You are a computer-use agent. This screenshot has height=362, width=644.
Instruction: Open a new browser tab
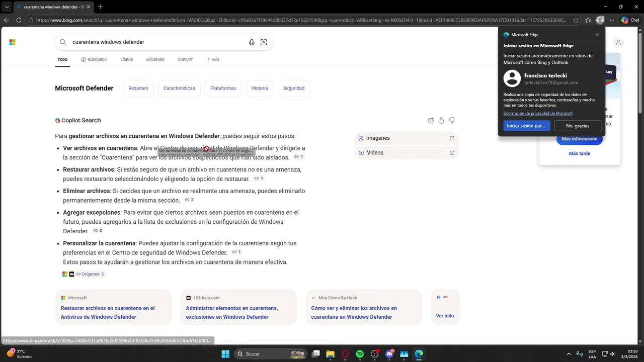coord(101,7)
